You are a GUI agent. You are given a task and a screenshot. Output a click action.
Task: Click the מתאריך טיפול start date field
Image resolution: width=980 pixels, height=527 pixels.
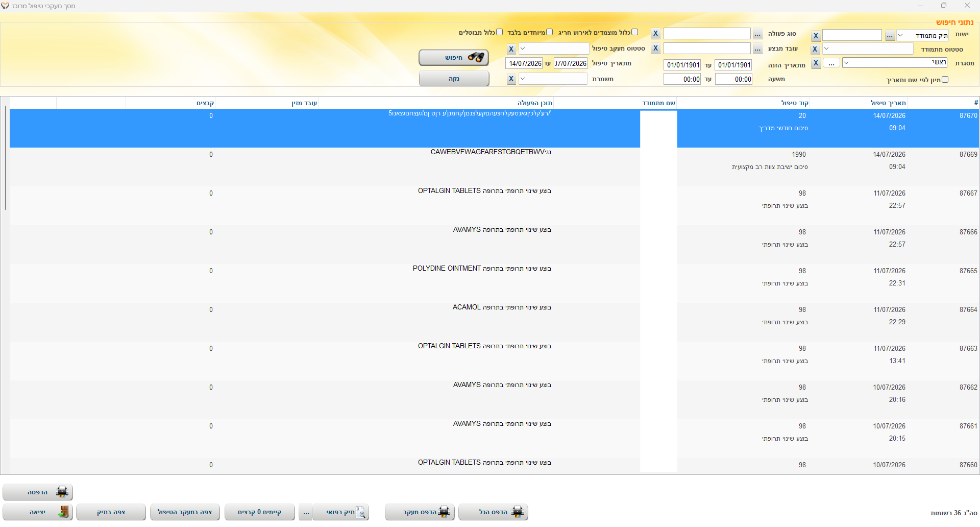(571, 63)
